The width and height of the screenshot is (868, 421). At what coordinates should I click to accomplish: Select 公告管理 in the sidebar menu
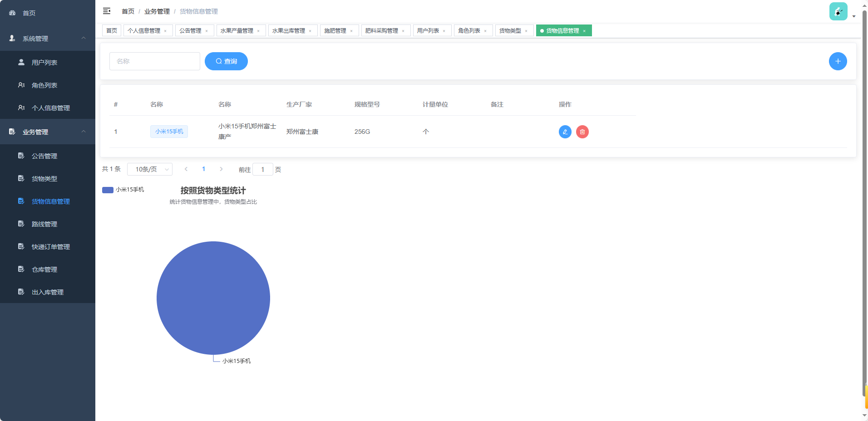point(44,156)
